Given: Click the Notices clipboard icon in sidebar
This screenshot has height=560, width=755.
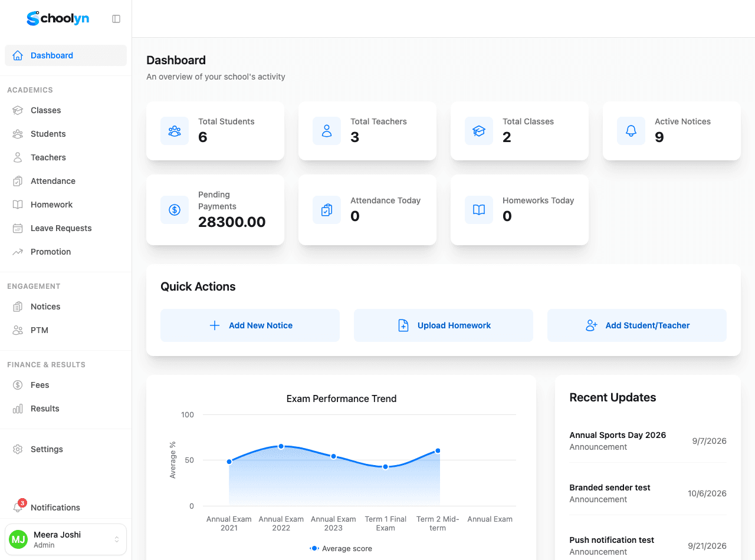Looking at the screenshot, I should click(x=18, y=307).
